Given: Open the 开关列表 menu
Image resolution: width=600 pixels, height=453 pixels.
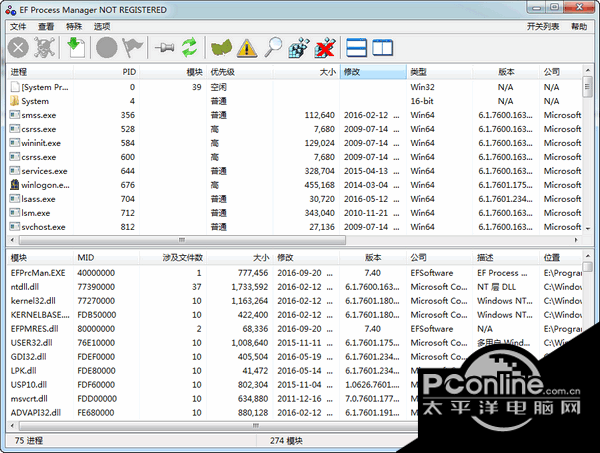Looking at the screenshot, I should pos(543,26).
